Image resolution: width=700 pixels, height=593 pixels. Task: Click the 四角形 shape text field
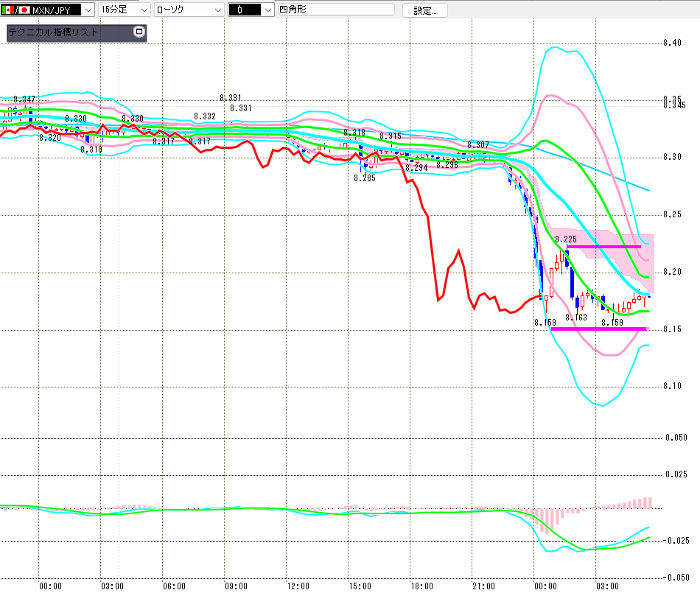click(335, 10)
